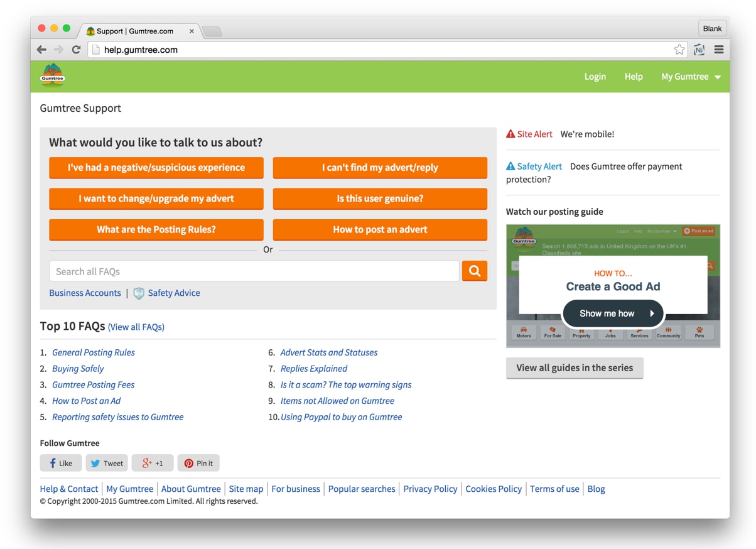Open Cookies Policy footer link
Image resolution: width=756 pixels, height=549 pixels.
[494, 489]
